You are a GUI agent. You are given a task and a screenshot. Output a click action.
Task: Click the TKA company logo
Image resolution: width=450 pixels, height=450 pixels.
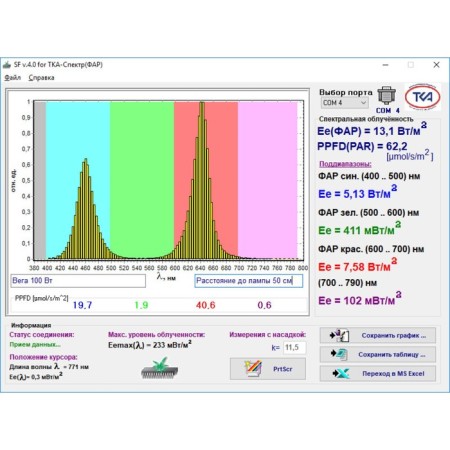pos(423,97)
